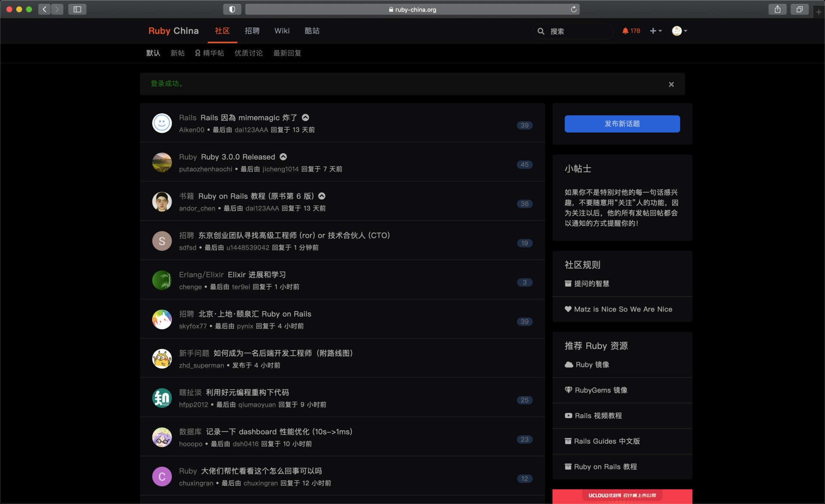Open topic Elixir 进展和学习
825x504 pixels.
tap(257, 275)
